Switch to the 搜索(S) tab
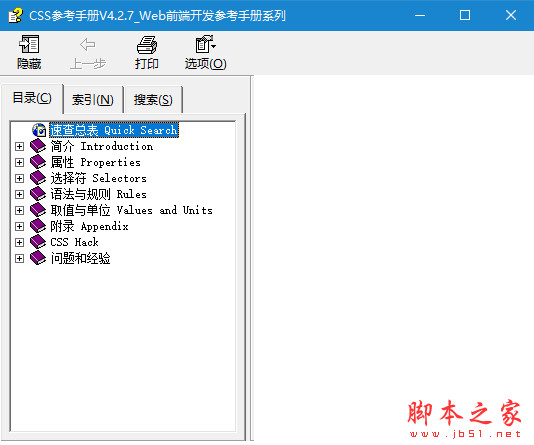The height and width of the screenshot is (445, 534). 153,100
